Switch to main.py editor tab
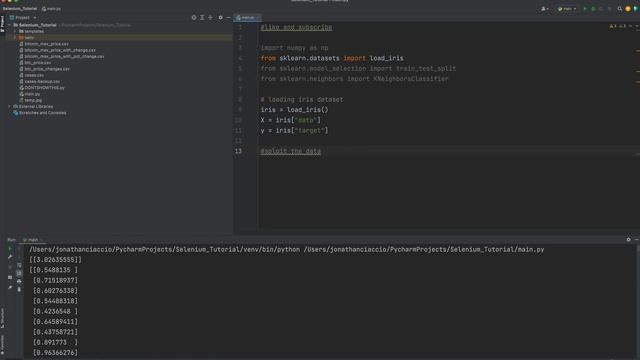Screen dimensions: 640x360 247,18
